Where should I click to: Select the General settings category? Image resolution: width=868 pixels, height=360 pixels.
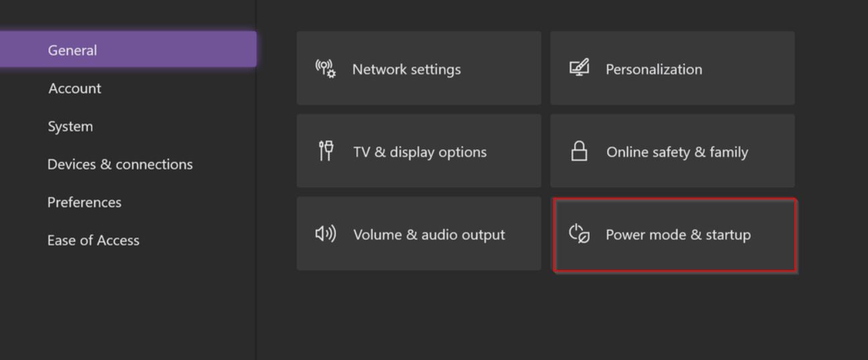pyautogui.click(x=72, y=50)
